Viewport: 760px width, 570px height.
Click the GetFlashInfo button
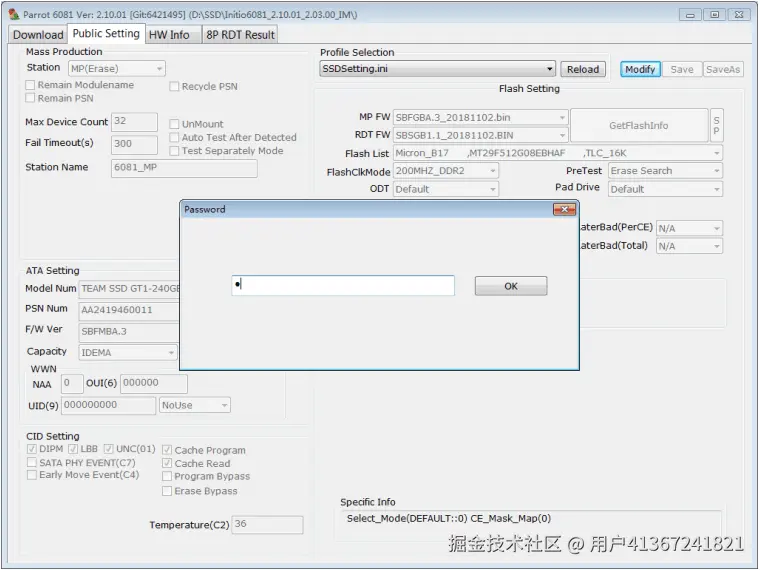tap(639, 126)
